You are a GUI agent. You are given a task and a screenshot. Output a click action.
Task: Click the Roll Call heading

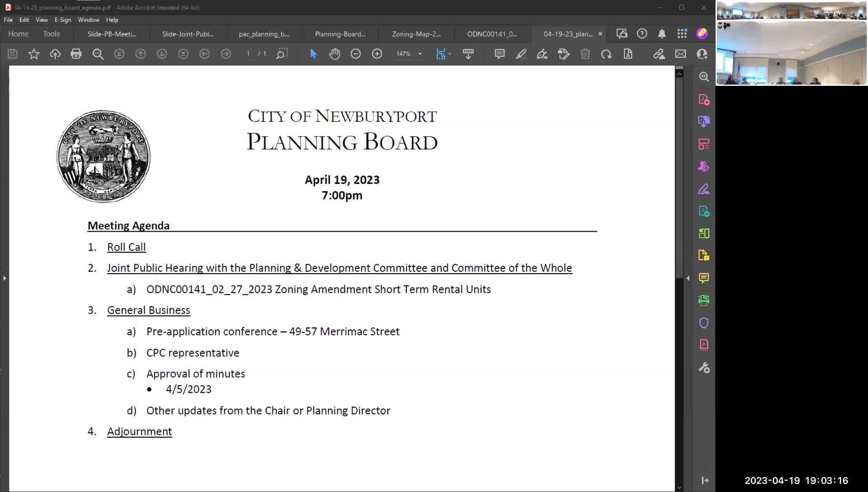[126, 247]
